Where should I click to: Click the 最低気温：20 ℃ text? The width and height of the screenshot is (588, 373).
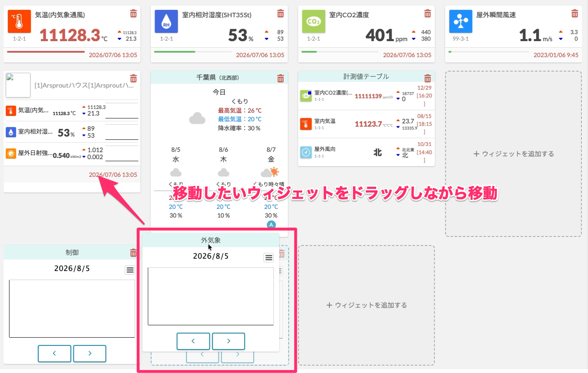(240, 119)
